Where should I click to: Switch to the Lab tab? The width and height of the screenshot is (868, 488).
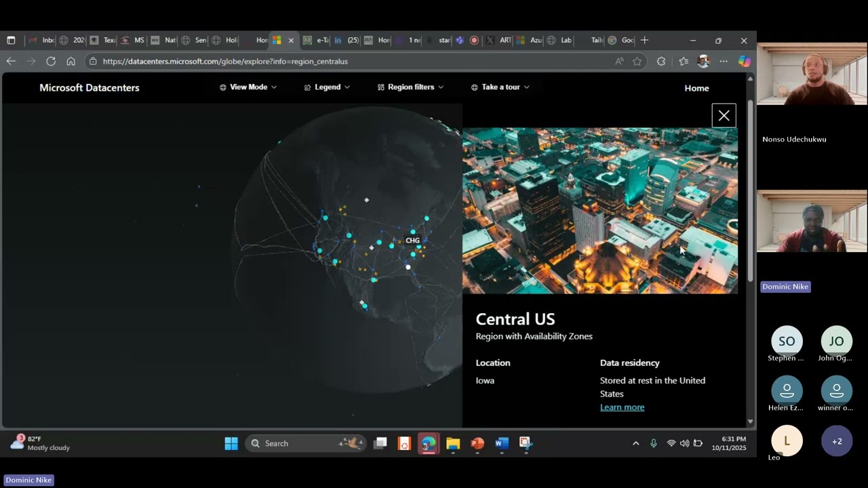(560, 40)
